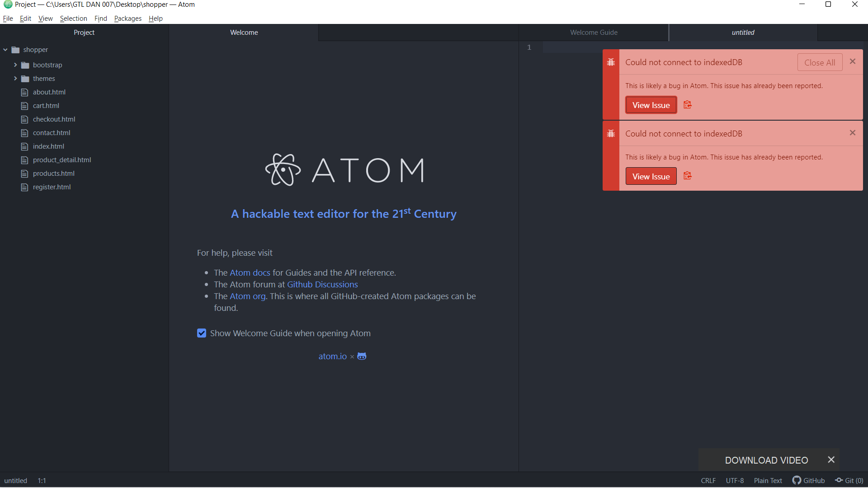Open the File menu
The image size is (868, 488).
point(8,19)
